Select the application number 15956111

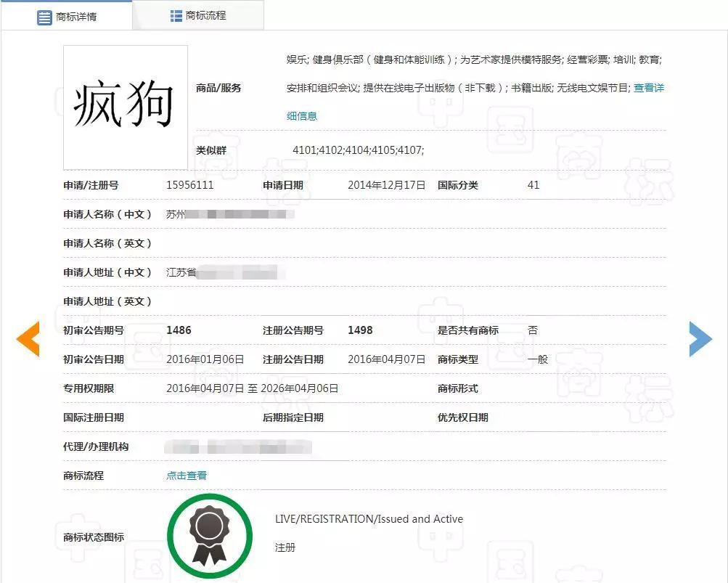(190, 185)
